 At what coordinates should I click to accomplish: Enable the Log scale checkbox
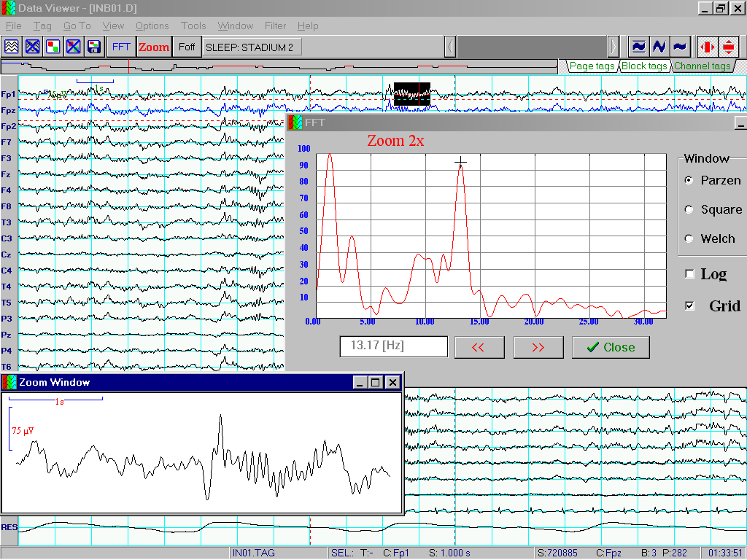click(690, 274)
